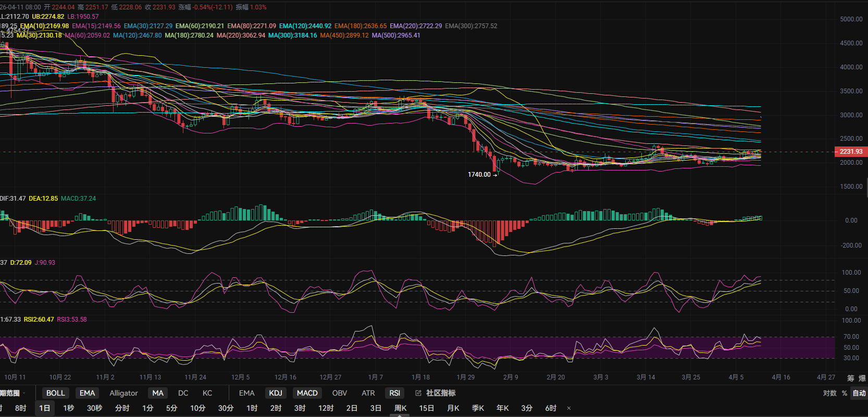The image size is (868, 417).
Task: Choose the 30分 timeframe
Action: 226,408
